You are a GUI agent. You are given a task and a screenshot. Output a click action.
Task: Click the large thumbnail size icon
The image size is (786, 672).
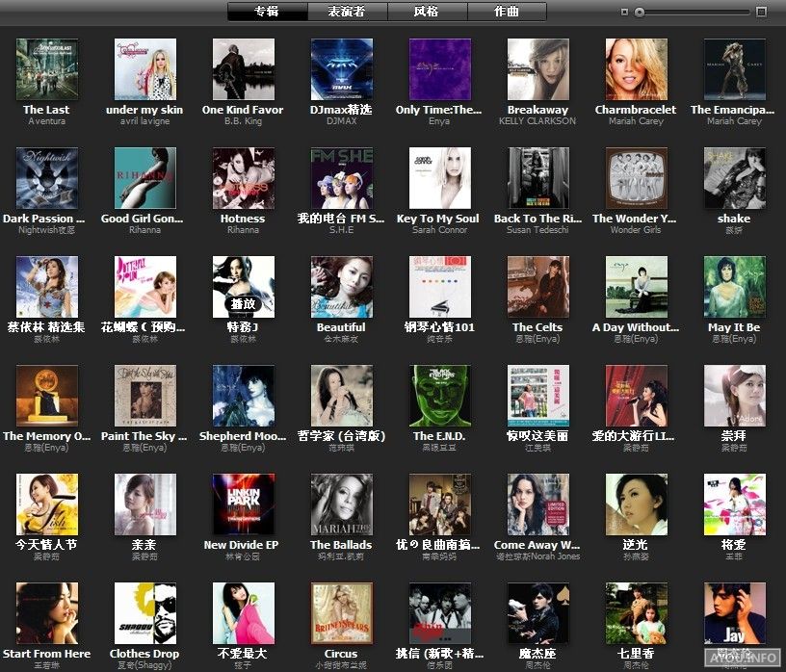pos(761,12)
